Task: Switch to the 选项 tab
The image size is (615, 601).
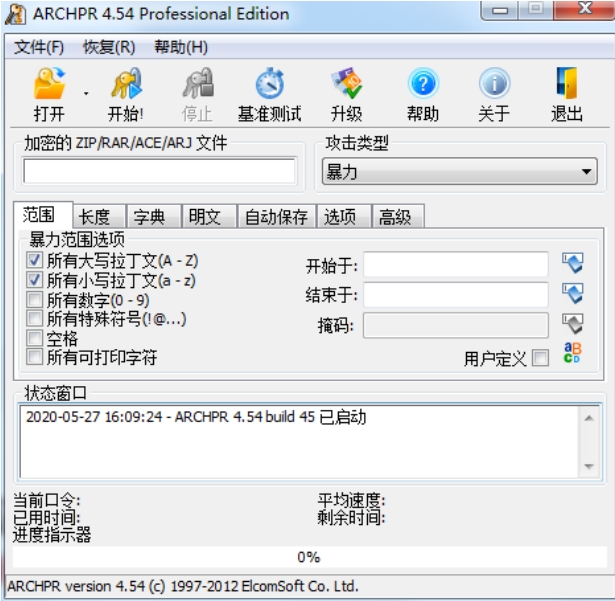Action: [344, 216]
